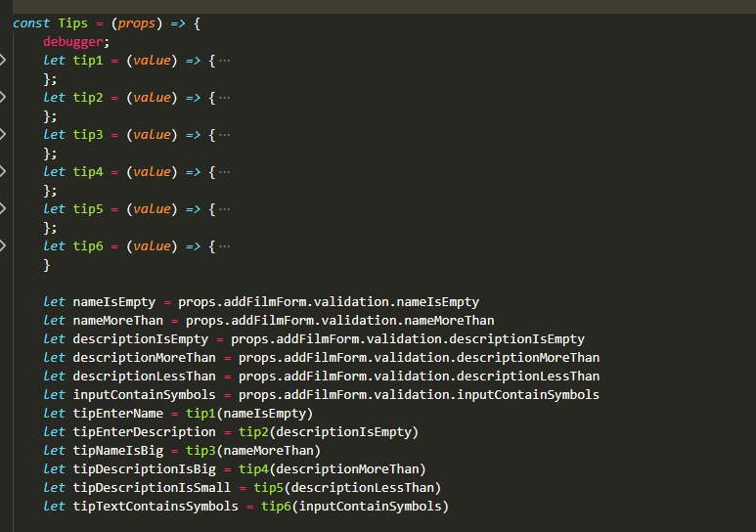Click 'tip2' in its let declaration
Viewport: 756px width, 532px height.
[88, 98]
